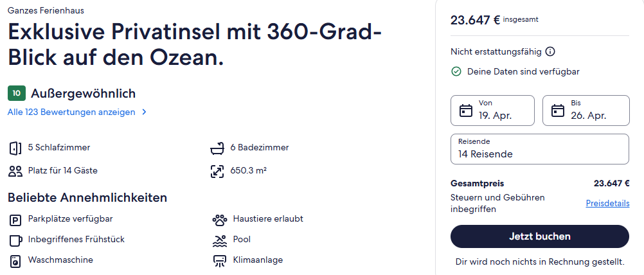Viewport: 644px width, 275px height.
Task: Click the bathtub icon next to 6 Badezimmer
Action: [x=217, y=148]
